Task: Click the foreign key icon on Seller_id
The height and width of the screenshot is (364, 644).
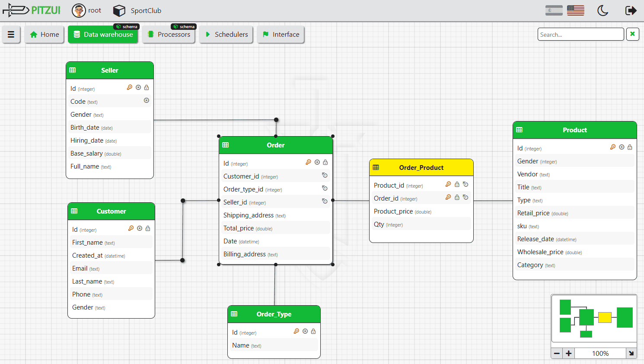Action: pos(325,201)
